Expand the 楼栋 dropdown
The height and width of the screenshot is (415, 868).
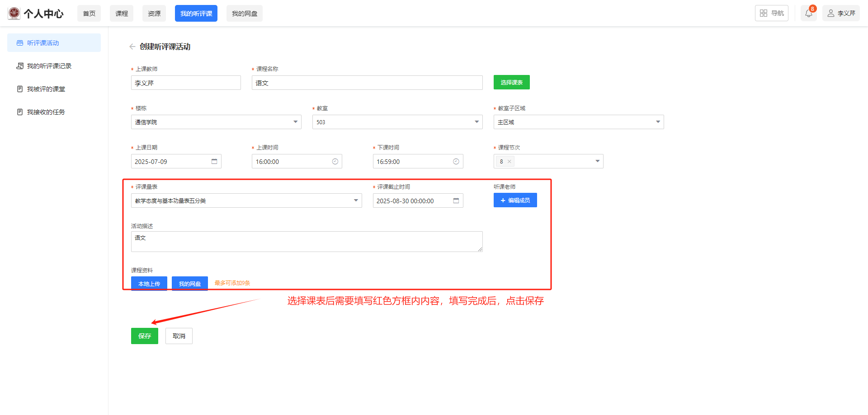(x=295, y=122)
